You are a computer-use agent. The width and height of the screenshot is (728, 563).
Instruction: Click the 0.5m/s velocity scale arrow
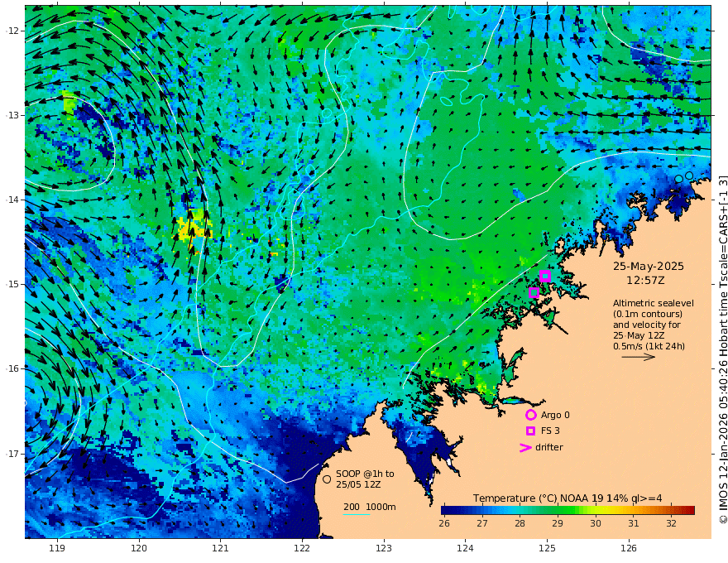(639, 357)
